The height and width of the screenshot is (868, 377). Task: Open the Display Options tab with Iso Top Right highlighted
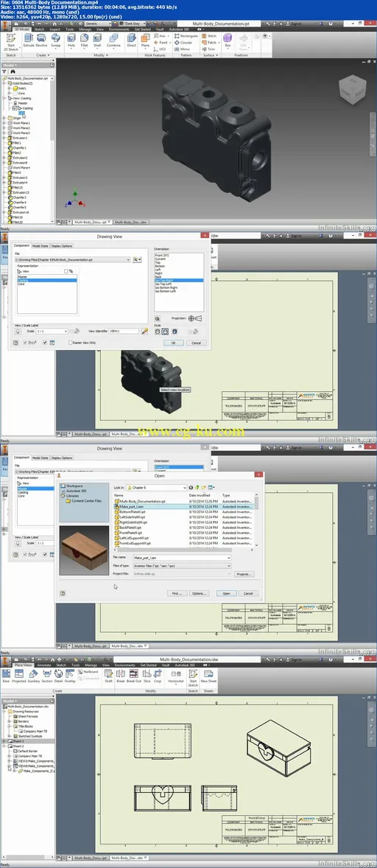[62, 246]
